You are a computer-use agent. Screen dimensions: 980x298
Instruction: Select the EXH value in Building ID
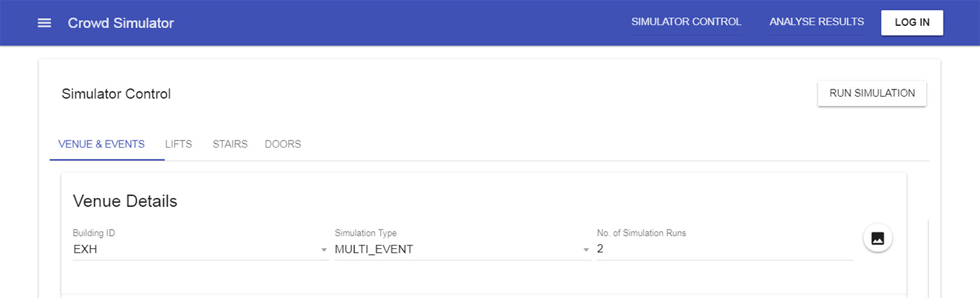[x=85, y=250]
